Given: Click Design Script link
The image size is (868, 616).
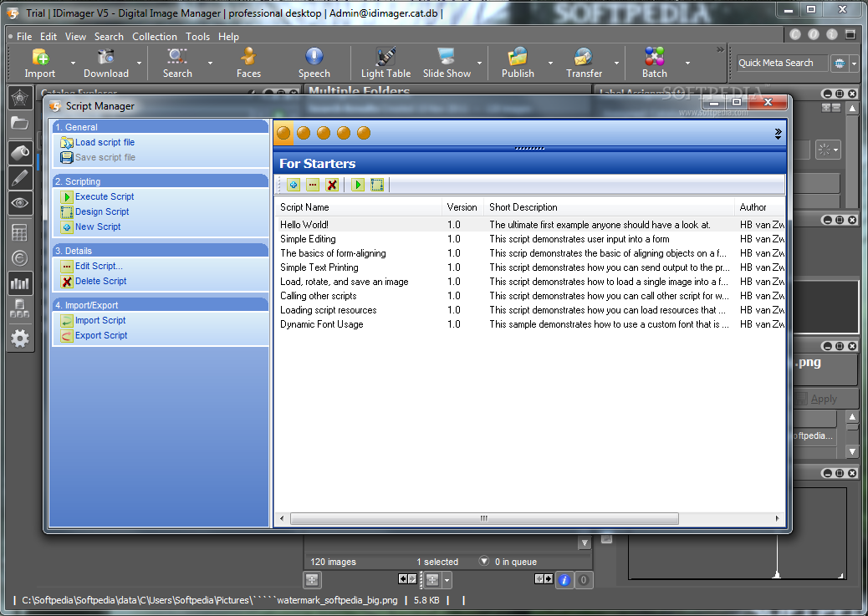Looking at the screenshot, I should tap(102, 211).
